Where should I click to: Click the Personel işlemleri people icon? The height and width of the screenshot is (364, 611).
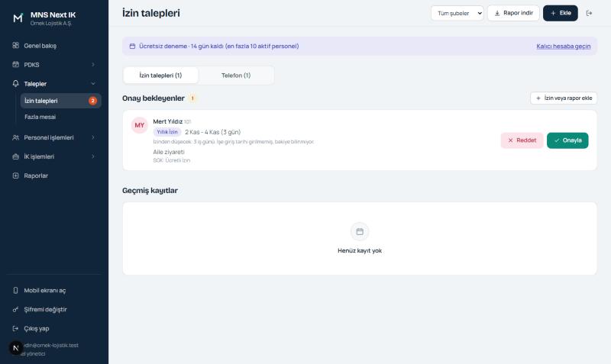click(15, 137)
